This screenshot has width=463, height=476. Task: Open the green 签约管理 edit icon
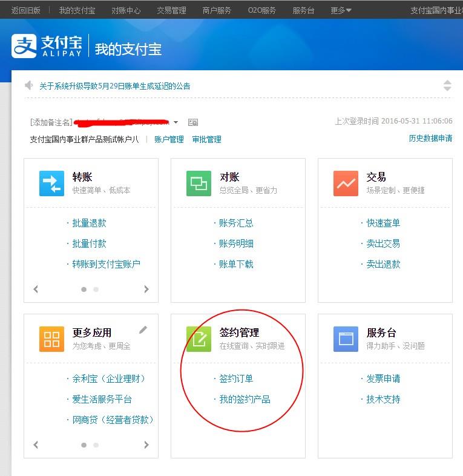[199, 339]
